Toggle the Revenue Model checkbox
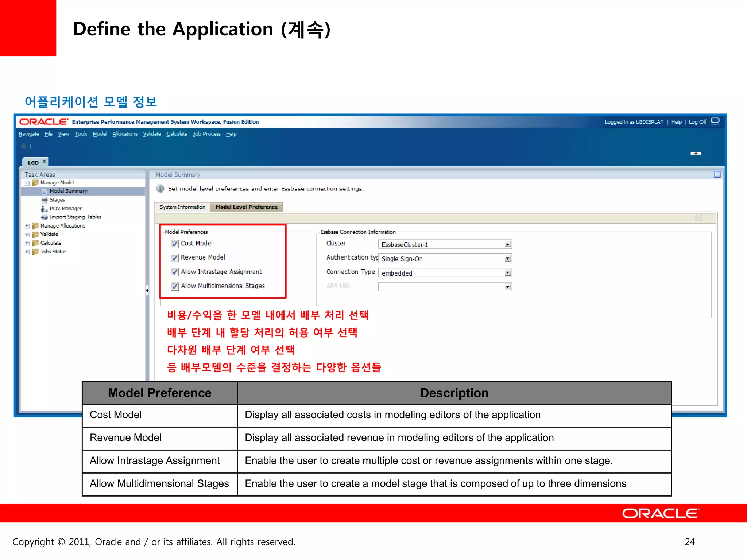 click(x=175, y=258)
